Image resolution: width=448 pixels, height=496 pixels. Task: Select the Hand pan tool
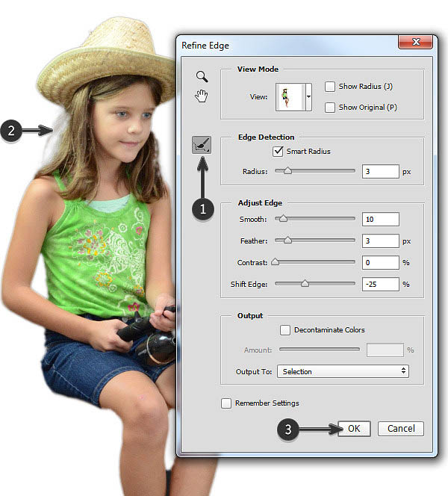coord(202,95)
